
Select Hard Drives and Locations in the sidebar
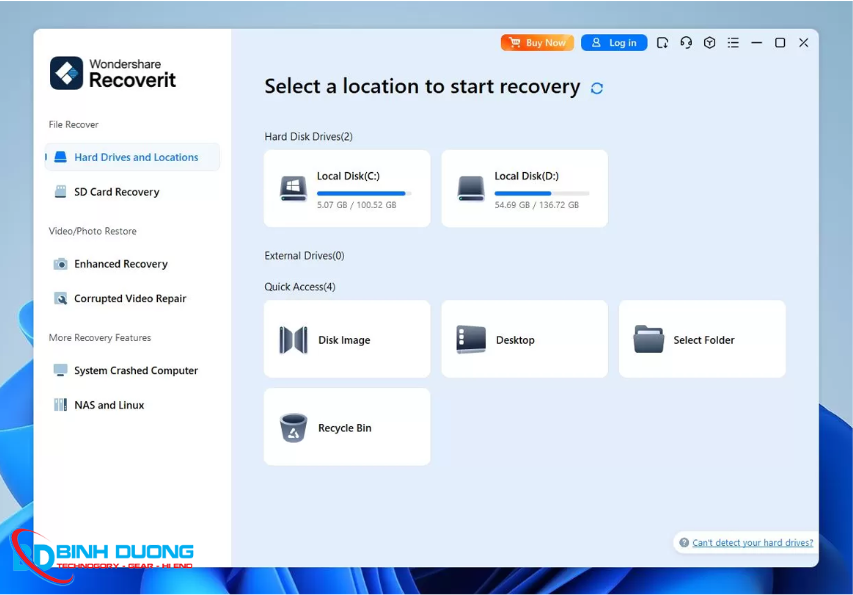[x=132, y=157]
